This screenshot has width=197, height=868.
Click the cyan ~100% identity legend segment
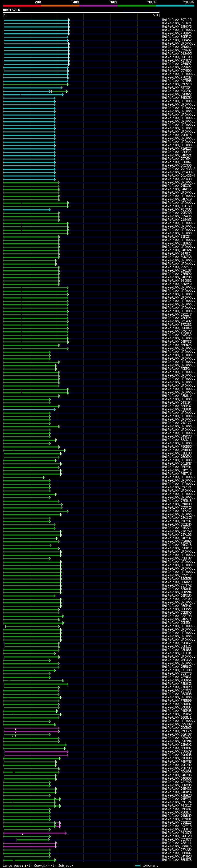175,6
